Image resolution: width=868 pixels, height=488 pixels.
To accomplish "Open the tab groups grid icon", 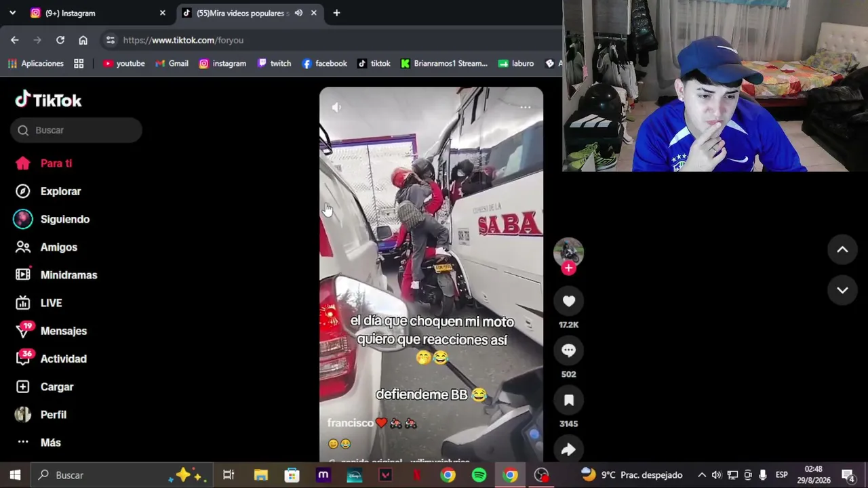I will pyautogui.click(x=79, y=63).
